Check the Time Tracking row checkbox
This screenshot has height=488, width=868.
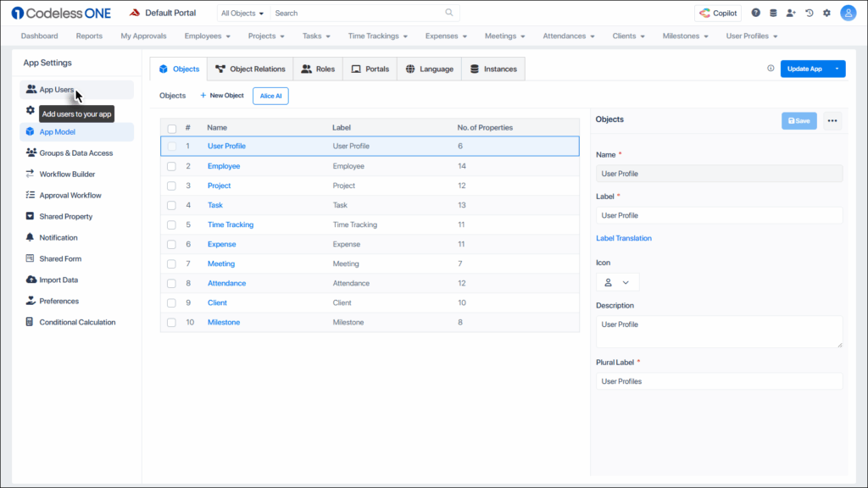[x=171, y=225]
